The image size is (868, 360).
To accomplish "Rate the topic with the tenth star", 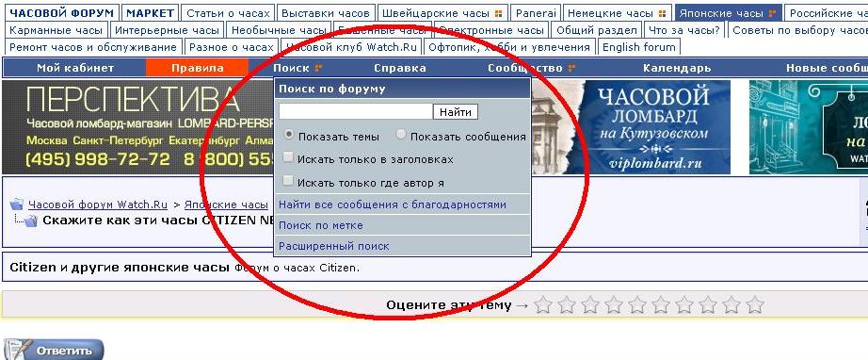I will click(755, 304).
